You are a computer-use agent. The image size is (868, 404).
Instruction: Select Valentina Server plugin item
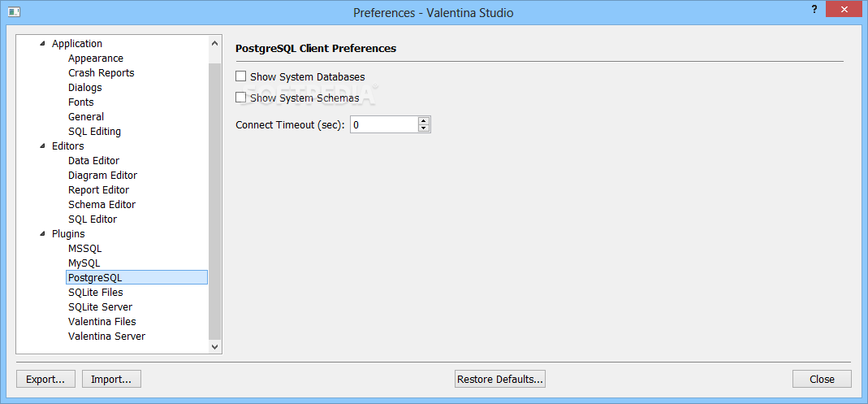click(107, 336)
